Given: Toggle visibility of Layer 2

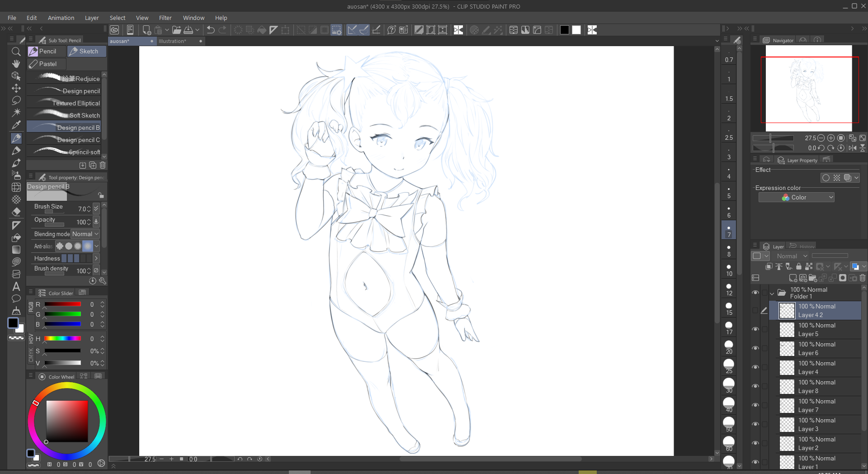Looking at the screenshot, I should click(755, 443).
